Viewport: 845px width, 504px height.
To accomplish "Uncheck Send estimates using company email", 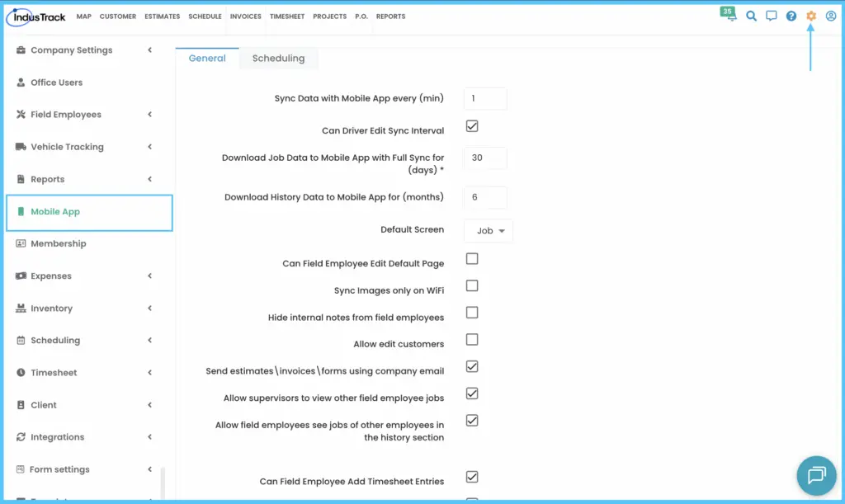I will [472, 367].
